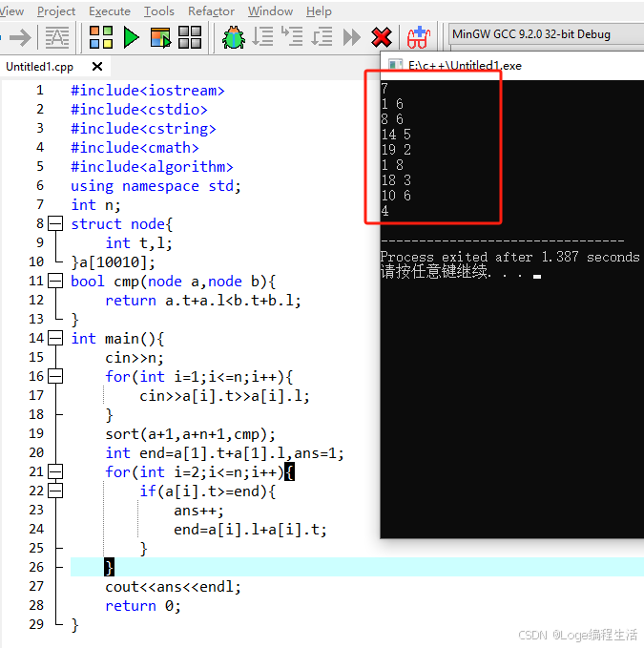Click 'Process exited after' console text

coord(458,257)
